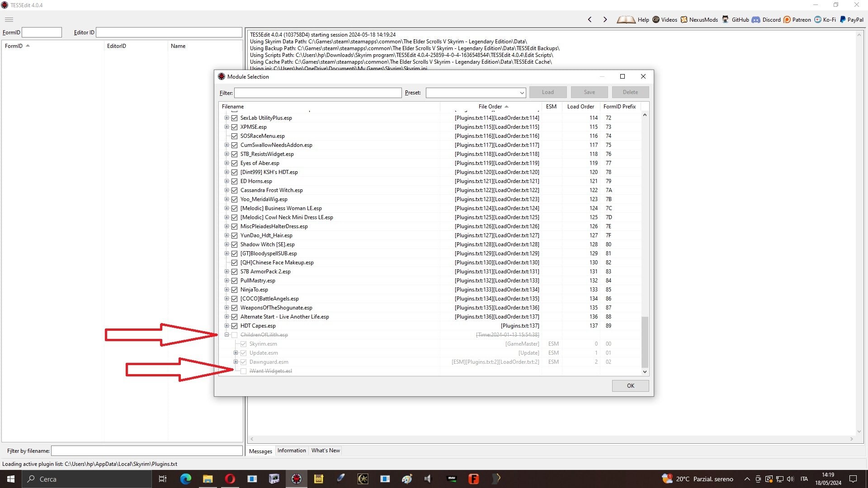Screen dimensions: 868x488
Task: Switch to the Information tab
Action: pyautogui.click(x=292, y=450)
